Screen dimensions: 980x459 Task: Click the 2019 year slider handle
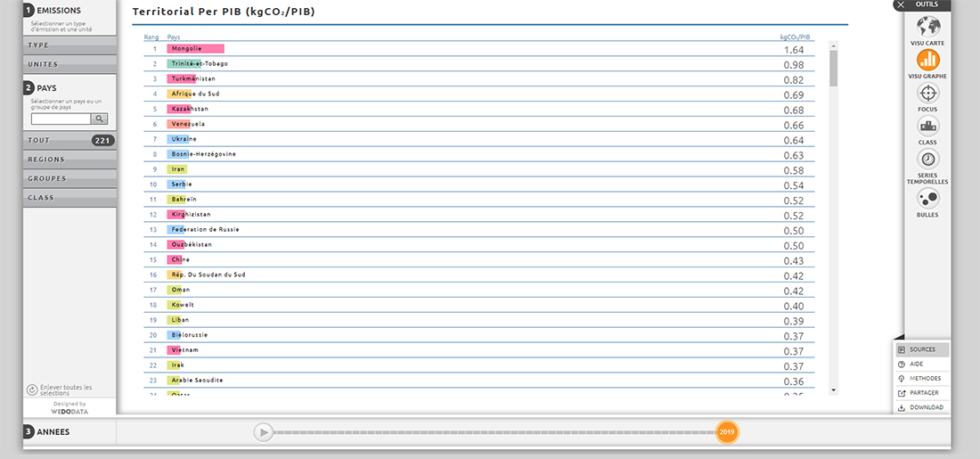[x=727, y=432]
